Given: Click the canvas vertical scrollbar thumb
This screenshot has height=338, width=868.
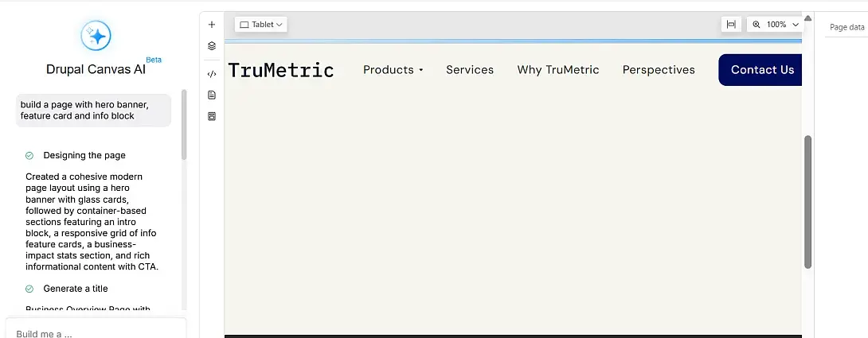Looking at the screenshot, I should pyautogui.click(x=807, y=202).
